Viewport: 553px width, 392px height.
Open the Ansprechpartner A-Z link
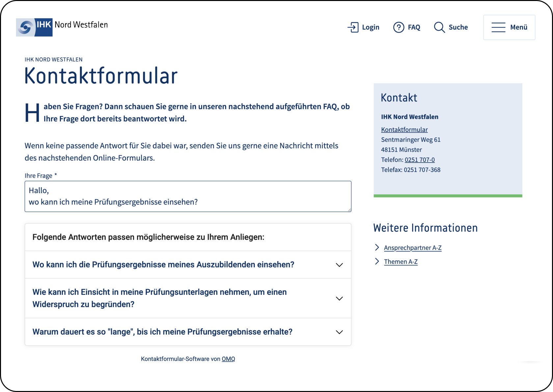pos(413,248)
